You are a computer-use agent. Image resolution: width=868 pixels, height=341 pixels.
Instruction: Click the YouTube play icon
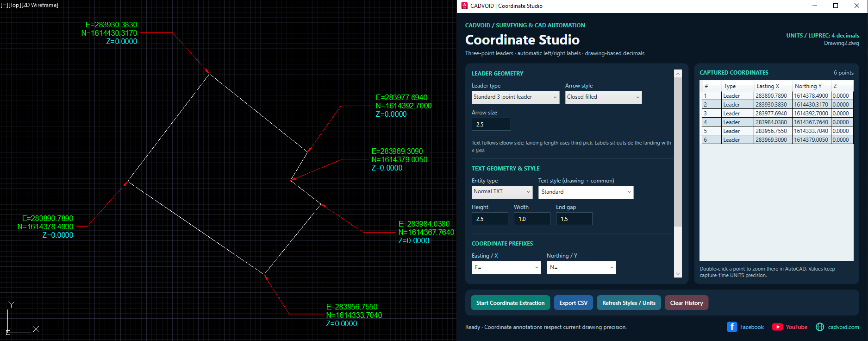(777, 327)
